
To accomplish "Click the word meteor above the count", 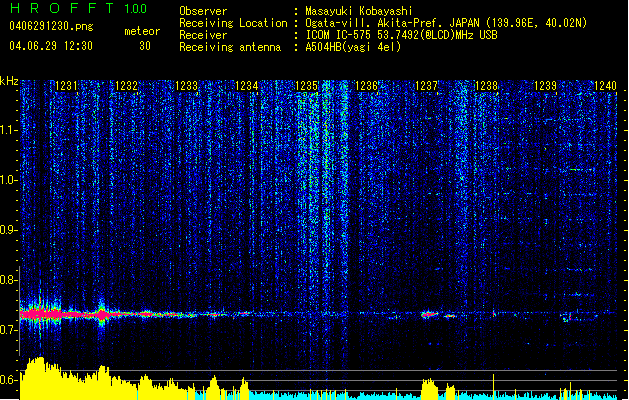I will point(142,31).
